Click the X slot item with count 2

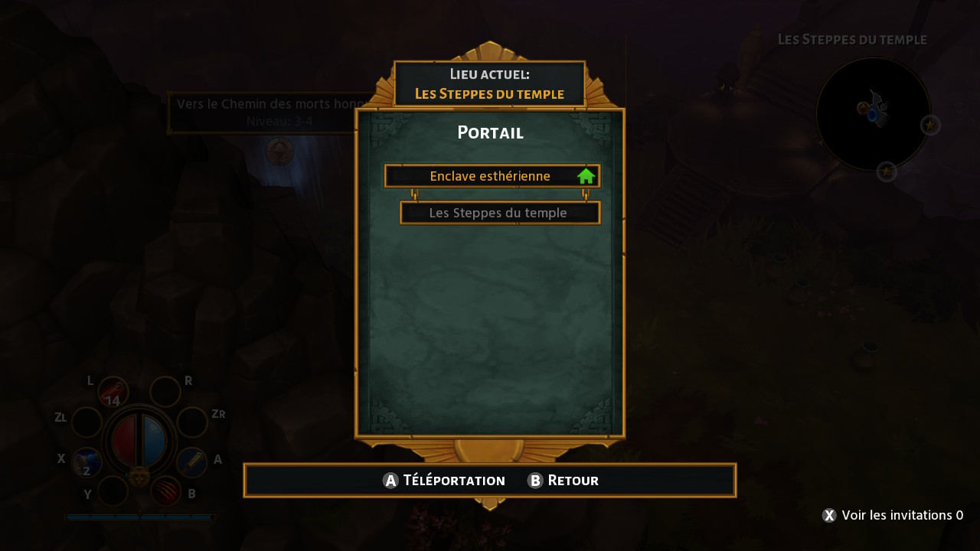(x=87, y=463)
